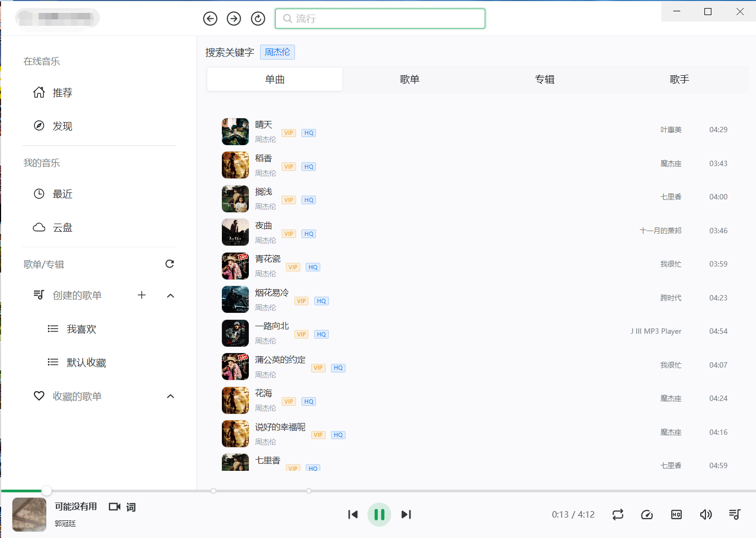Click the refresh page icon
The width and height of the screenshot is (756, 538).
tap(258, 19)
